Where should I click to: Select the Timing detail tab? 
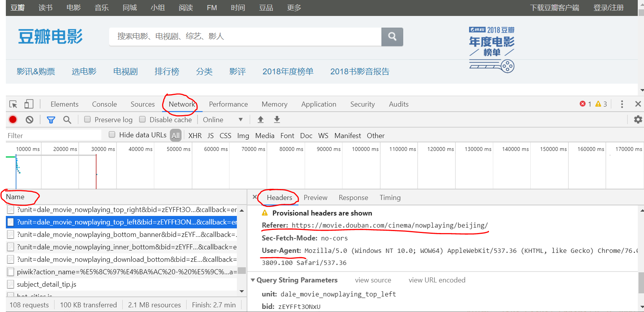click(390, 198)
